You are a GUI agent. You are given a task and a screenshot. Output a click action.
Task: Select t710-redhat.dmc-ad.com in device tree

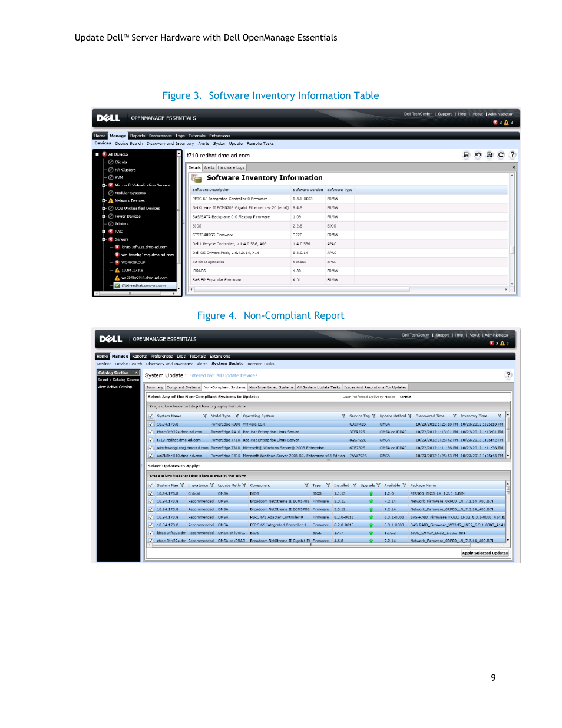144,286
